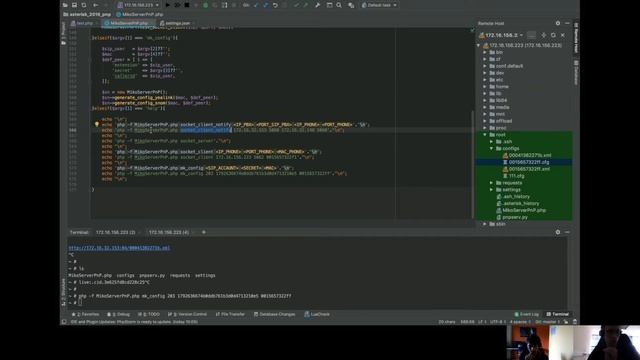Click the status bar tool window toggle icon
The image size is (640, 360).
coord(64,322)
